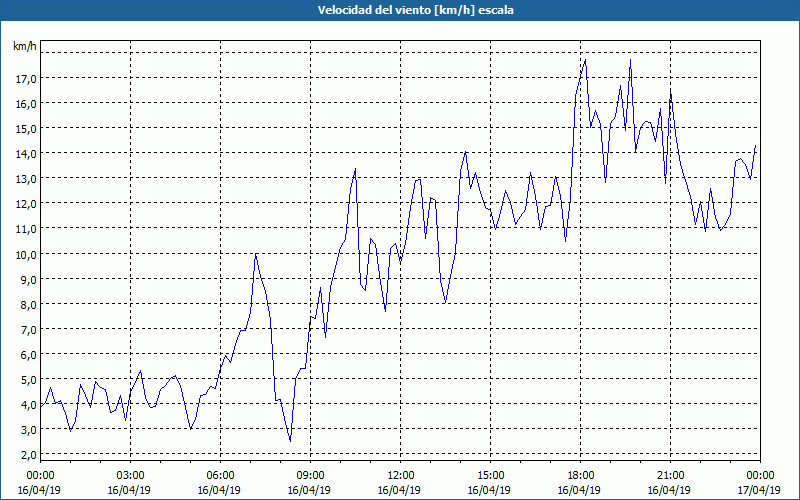Select the '15,0' y-axis value
Viewport: 800px width, 500px height.
click(x=27, y=129)
